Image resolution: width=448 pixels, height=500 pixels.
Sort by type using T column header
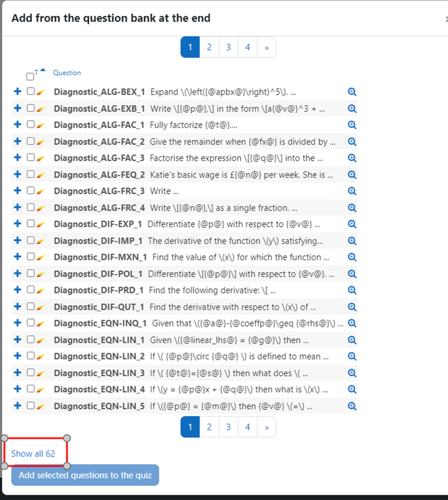coord(37,73)
